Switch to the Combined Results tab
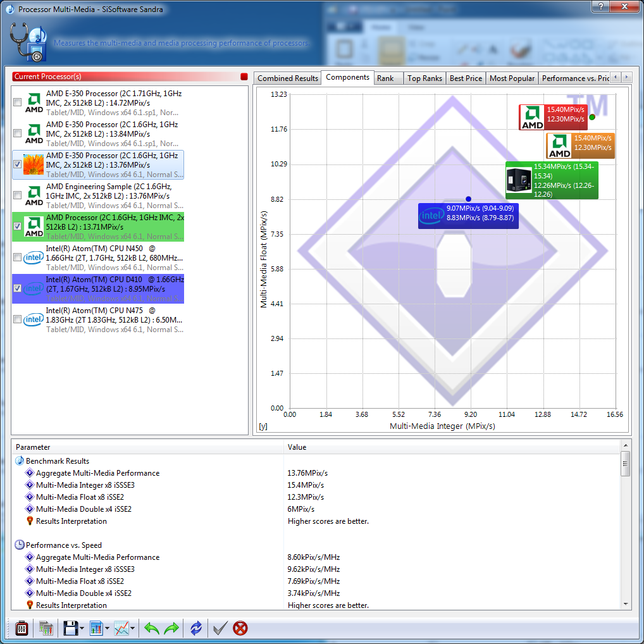644x644 pixels. click(x=288, y=78)
